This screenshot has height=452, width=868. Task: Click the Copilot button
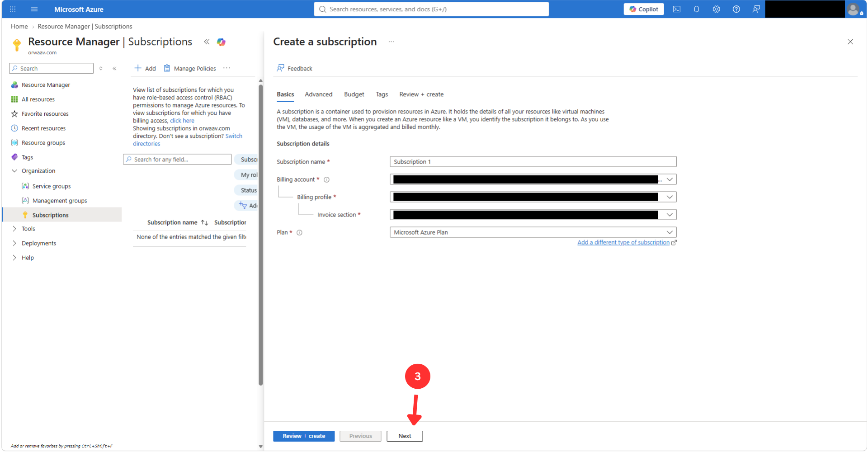(x=644, y=9)
